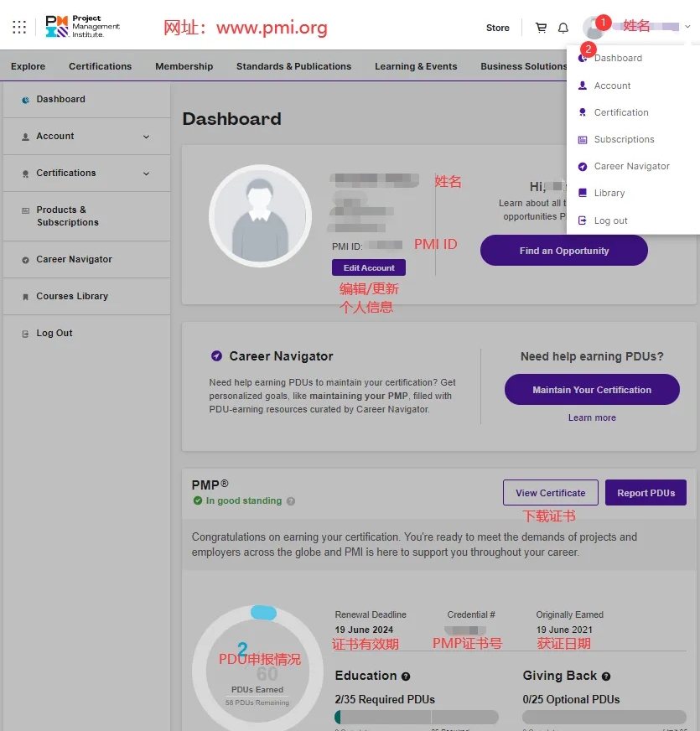
Task: Click the user avatar in header
Action: pyautogui.click(x=593, y=29)
